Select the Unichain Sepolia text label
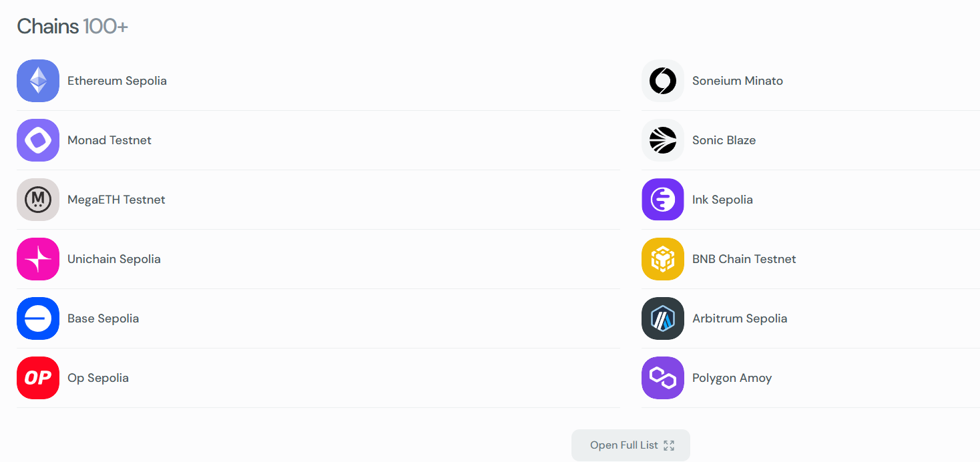Image resolution: width=980 pixels, height=462 pixels. coord(114,259)
